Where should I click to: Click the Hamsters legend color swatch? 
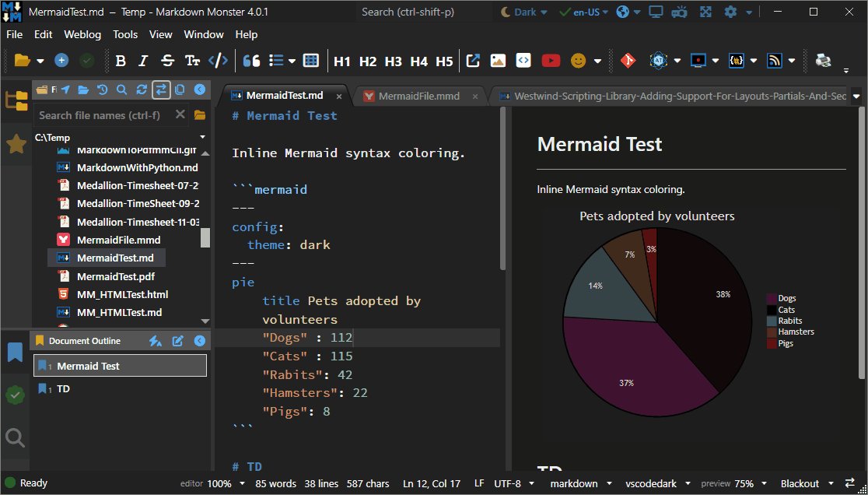click(771, 332)
